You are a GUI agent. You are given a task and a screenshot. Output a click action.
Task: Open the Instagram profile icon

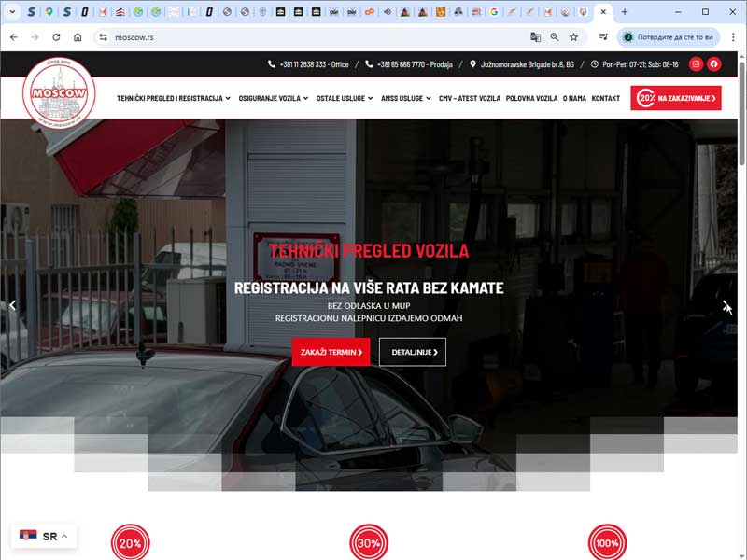point(696,64)
